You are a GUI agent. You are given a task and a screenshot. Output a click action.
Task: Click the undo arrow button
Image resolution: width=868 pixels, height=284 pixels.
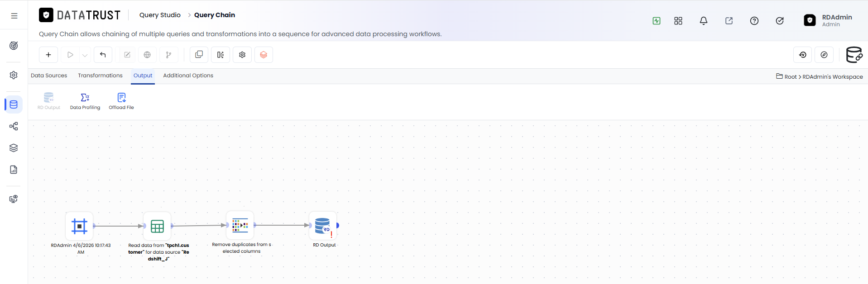[103, 55]
